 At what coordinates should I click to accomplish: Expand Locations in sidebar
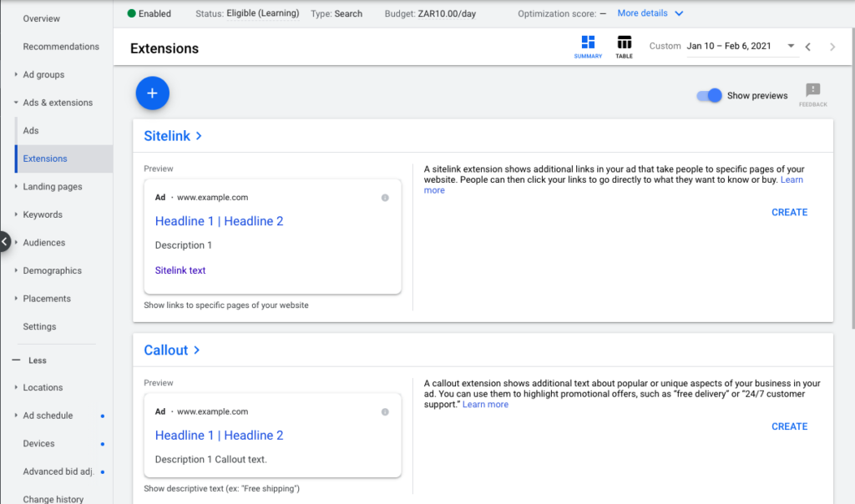[16, 387]
